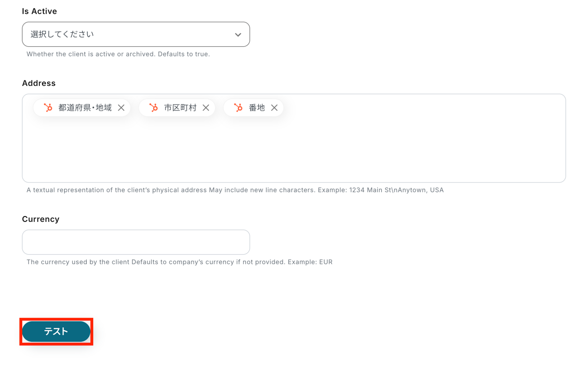Click the 'A textual representation' address hint

tap(235, 190)
